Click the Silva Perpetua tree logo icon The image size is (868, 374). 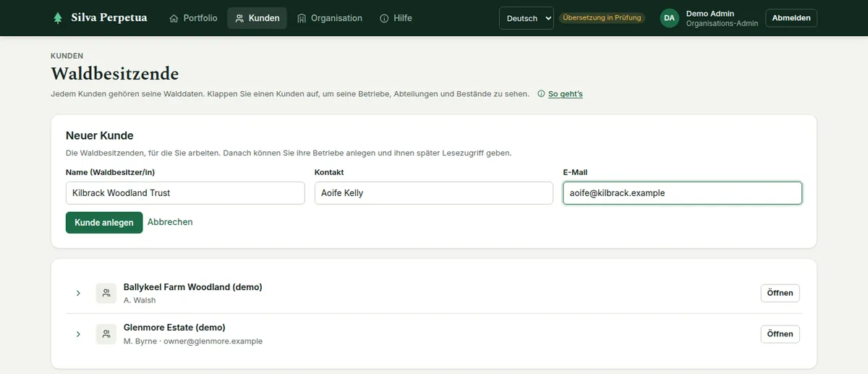click(x=58, y=18)
